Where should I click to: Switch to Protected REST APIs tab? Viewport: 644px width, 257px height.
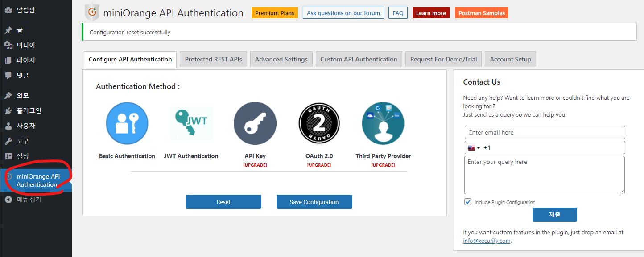[213, 59]
